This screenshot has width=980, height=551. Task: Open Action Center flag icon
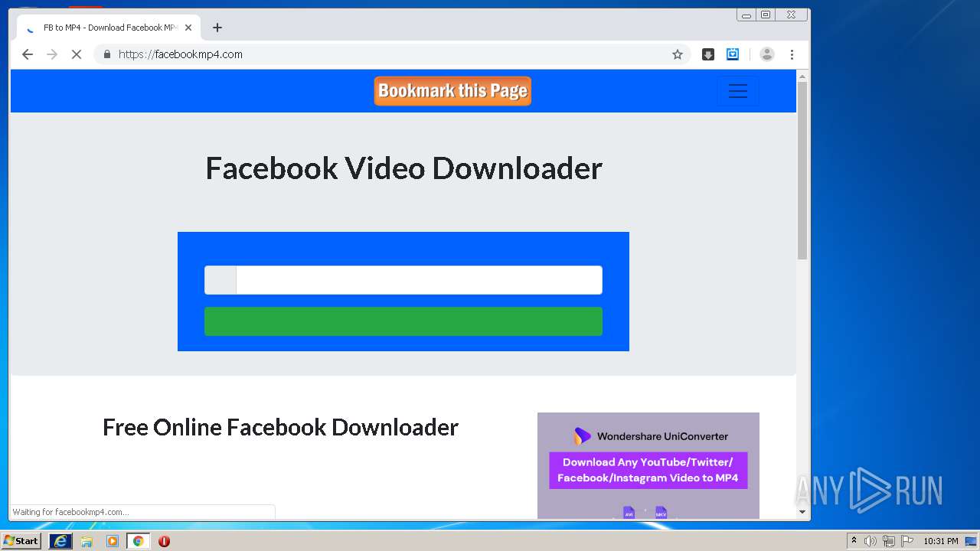point(908,541)
